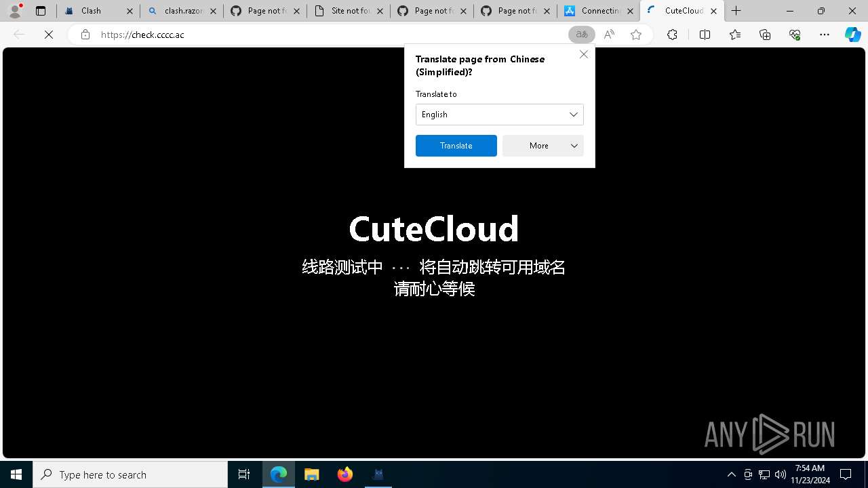The image size is (868, 488).
Task: View site information lock icon
Action: (85, 35)
